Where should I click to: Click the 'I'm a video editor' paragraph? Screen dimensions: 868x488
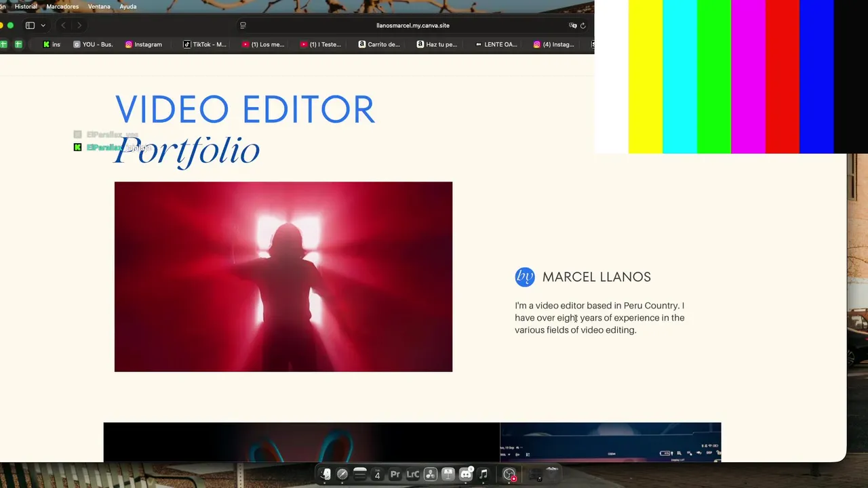click(x=599, y=318)
